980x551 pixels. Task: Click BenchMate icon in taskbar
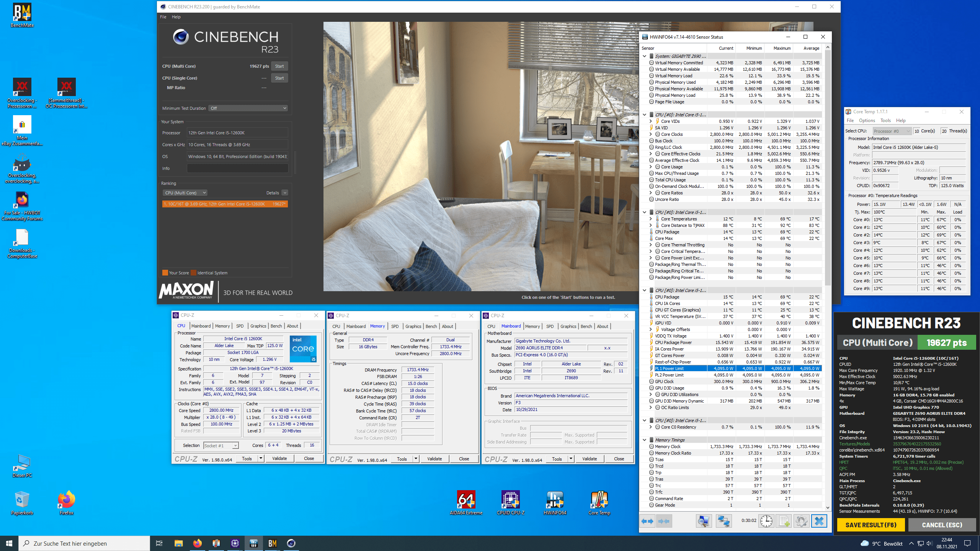(272, 543)
